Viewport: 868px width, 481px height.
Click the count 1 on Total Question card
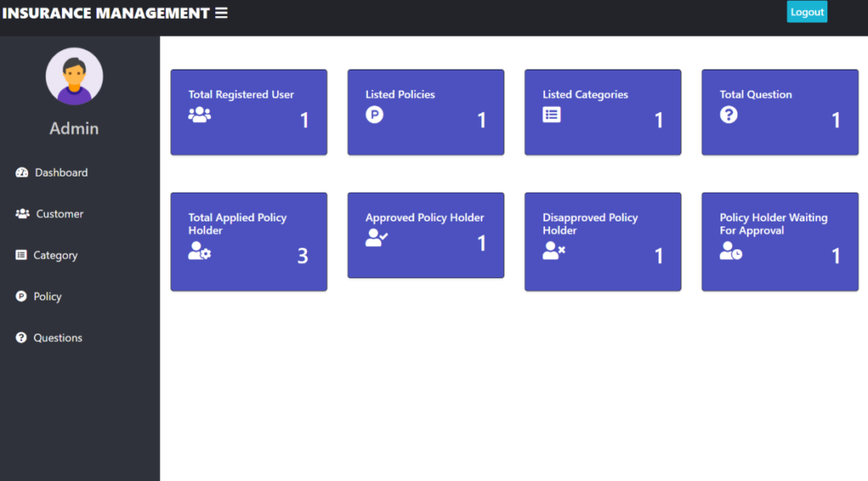(836, 120)
